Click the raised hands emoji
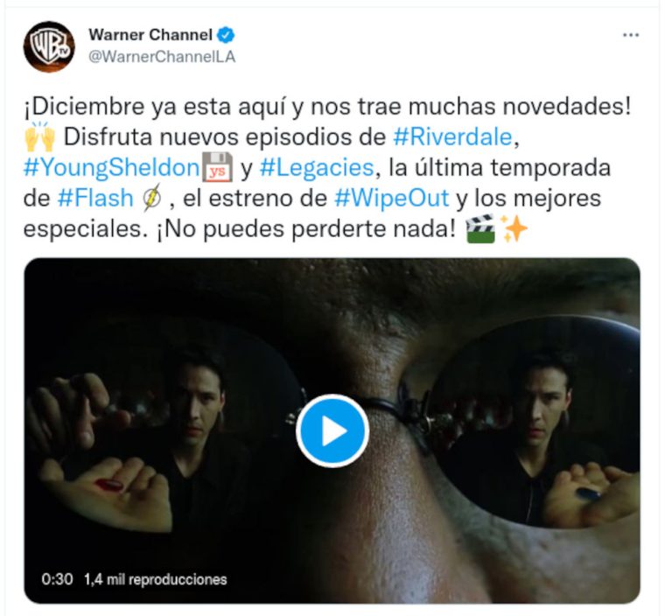 pyautogui.click(x=40, y=137)
